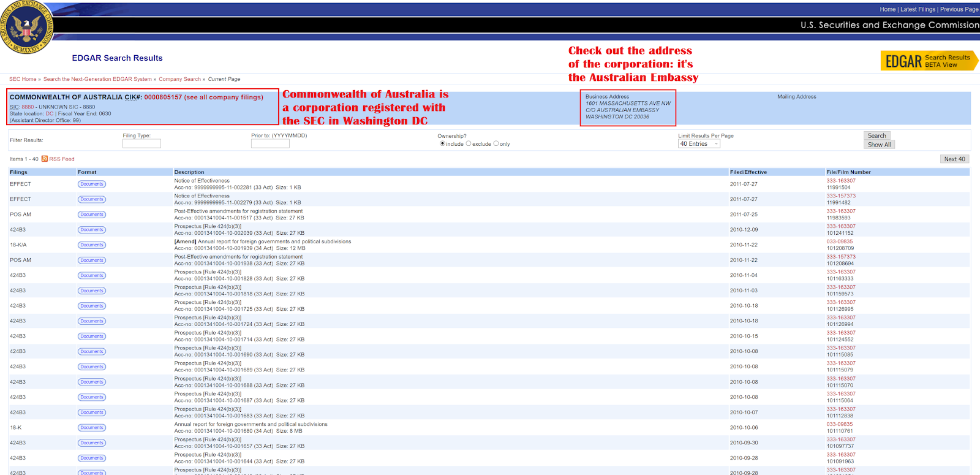980x475 pixels.
Task: Click the date 2010-09-30
Action: pyautogui.click(x=744, y=443)
